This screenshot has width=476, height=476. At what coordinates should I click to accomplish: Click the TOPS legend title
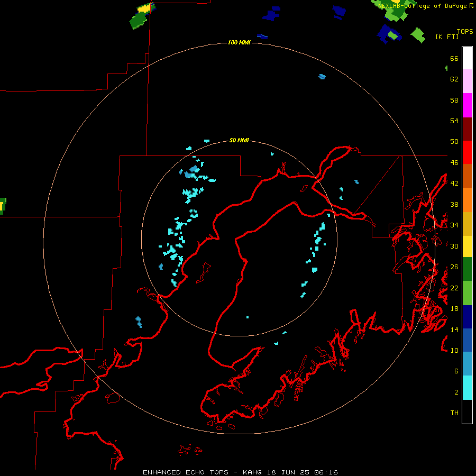pyautogui.click(x=465, y=31)
